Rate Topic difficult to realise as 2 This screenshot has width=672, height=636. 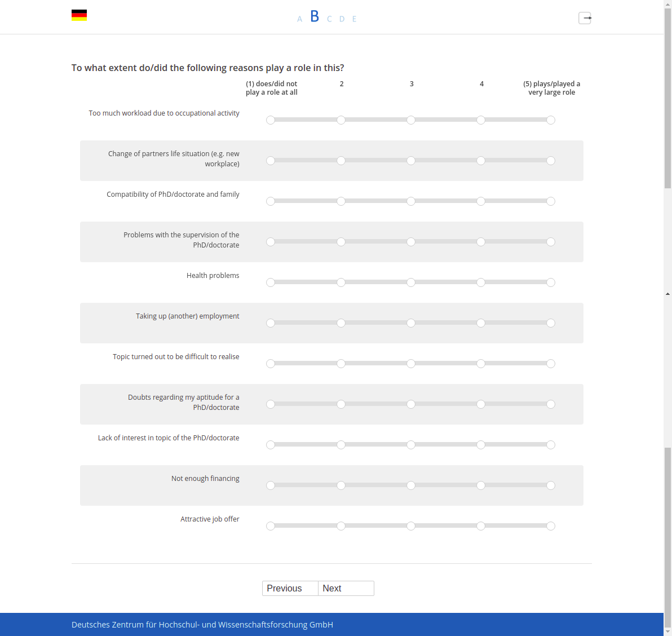(341, 364)
